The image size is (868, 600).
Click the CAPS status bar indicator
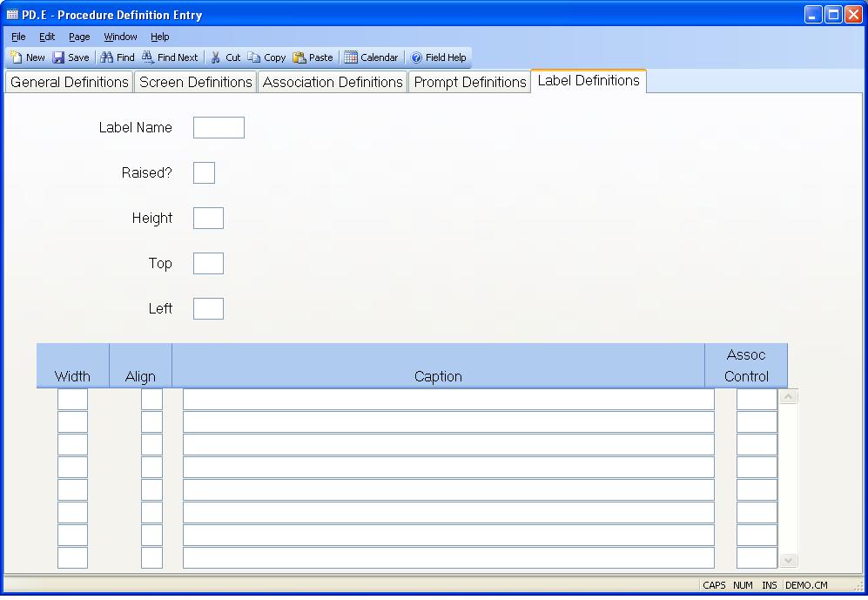[714, 585]
